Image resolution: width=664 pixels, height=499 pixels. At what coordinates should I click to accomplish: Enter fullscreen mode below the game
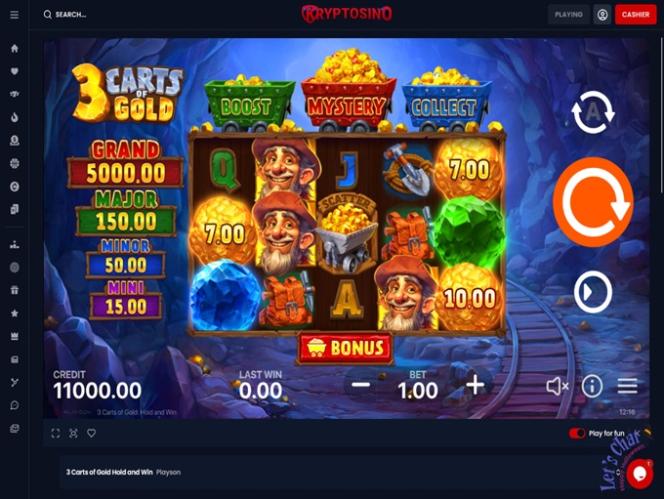pos(55,433)
